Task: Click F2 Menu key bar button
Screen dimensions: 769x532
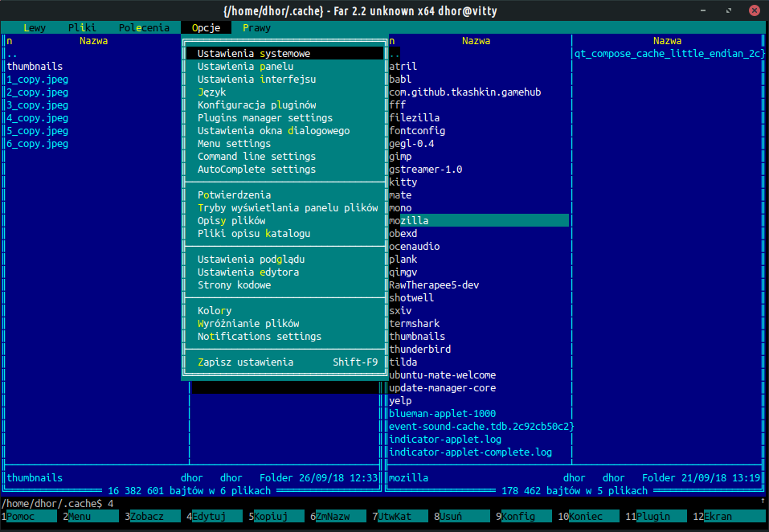Action: tap(91, 516)
